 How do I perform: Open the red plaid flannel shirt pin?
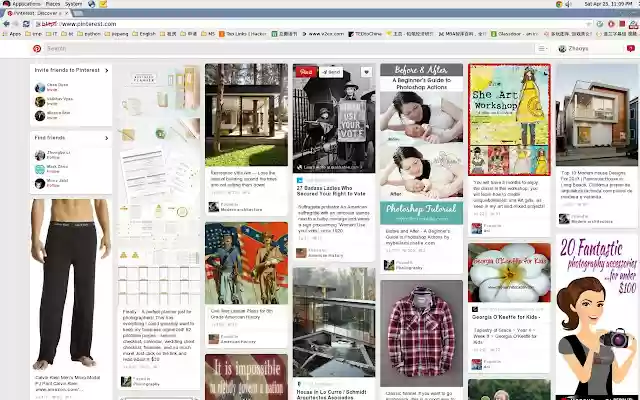click(x=422, y=333)
